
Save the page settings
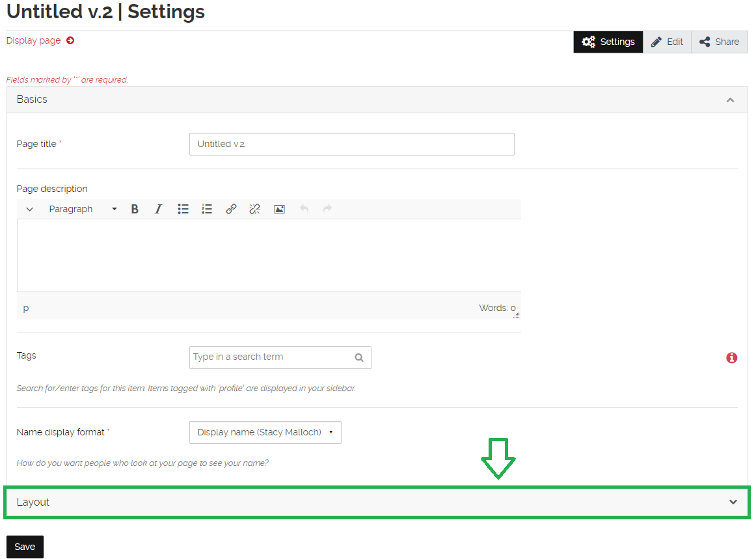[x=24, y=547]
